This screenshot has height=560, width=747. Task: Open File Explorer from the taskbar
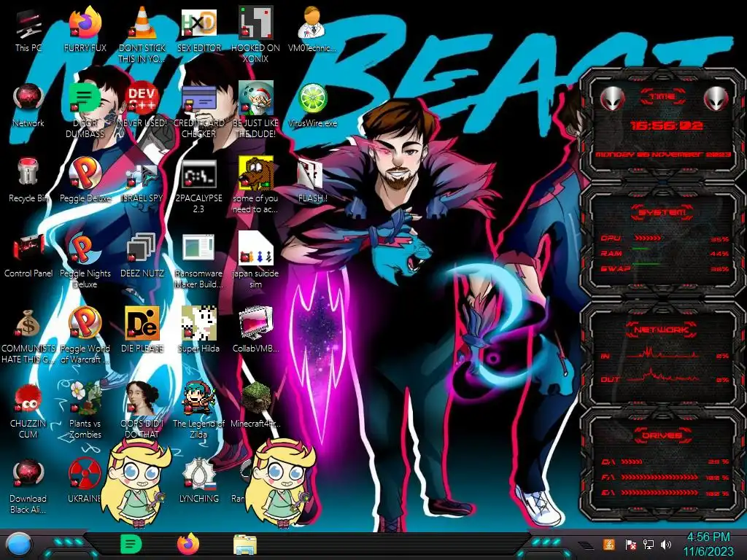245,545
